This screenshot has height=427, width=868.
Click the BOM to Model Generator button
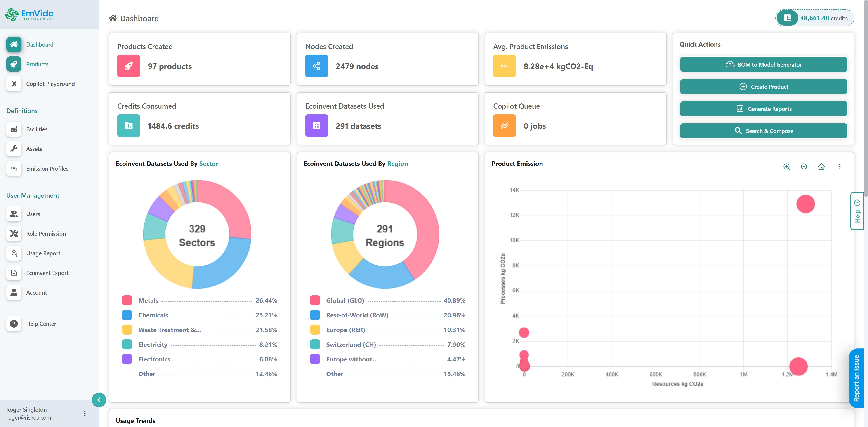point(763,64)
